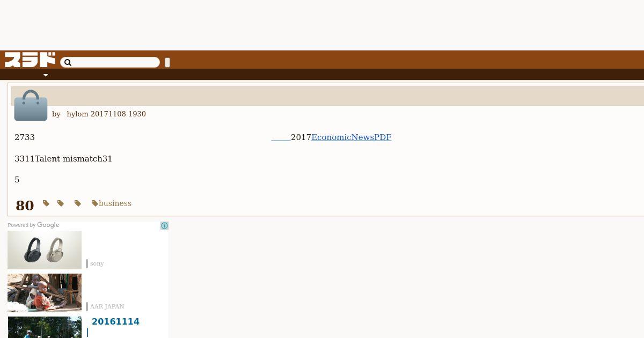Click the sony advertiser label
The image size is (644, 338).
point(97,263)
